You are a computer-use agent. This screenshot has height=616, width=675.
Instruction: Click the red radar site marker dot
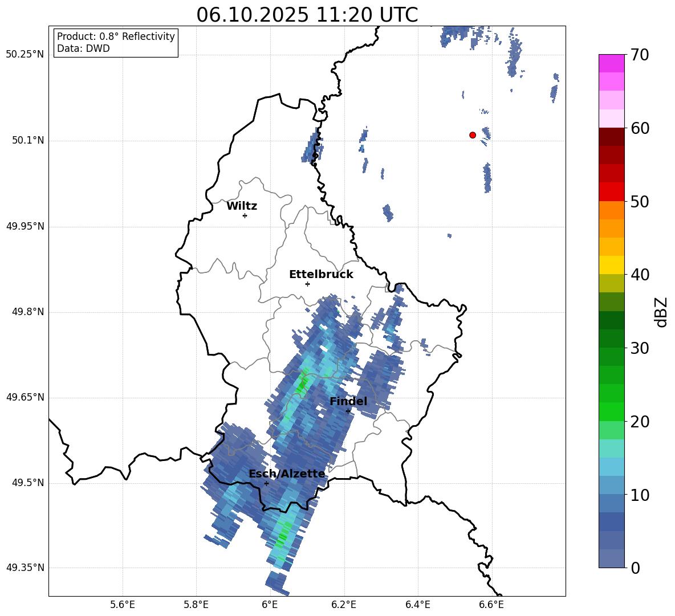pyautogui.click(x=473, y=135)
